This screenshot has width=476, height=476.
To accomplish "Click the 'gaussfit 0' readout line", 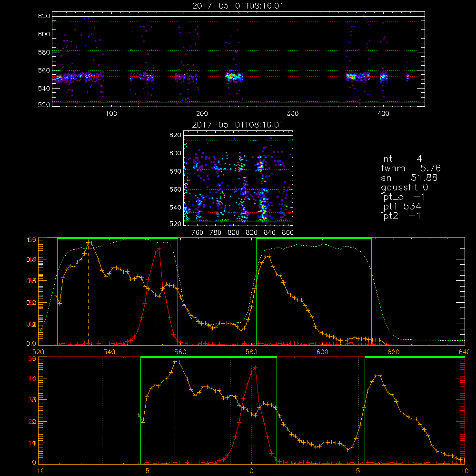I will (404, 187).
